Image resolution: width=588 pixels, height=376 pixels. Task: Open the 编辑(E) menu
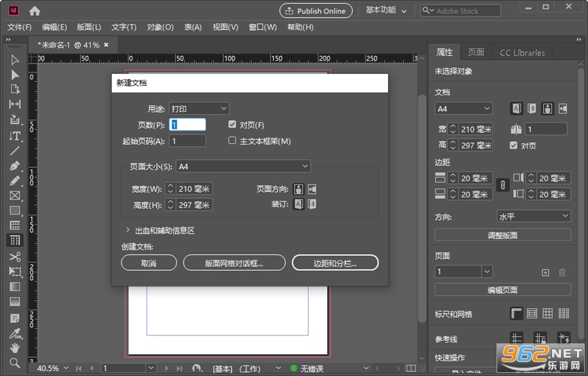pyautogui.click(x=54, y=27)
